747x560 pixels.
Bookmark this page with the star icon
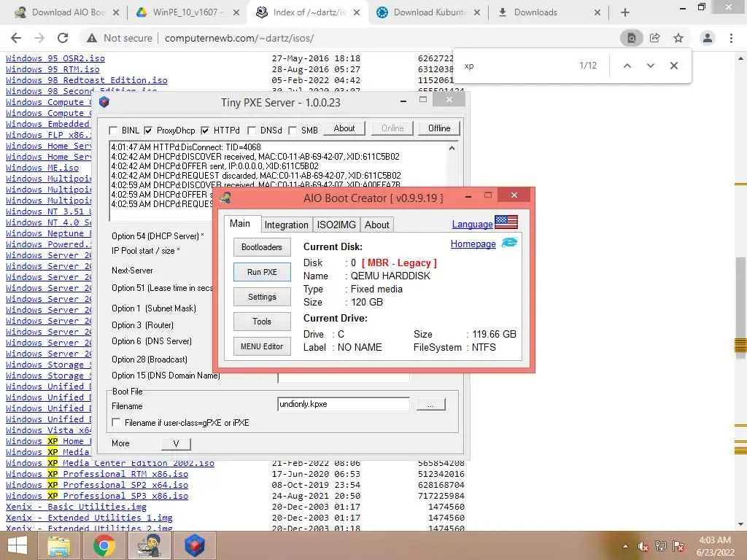click(678, 38)
